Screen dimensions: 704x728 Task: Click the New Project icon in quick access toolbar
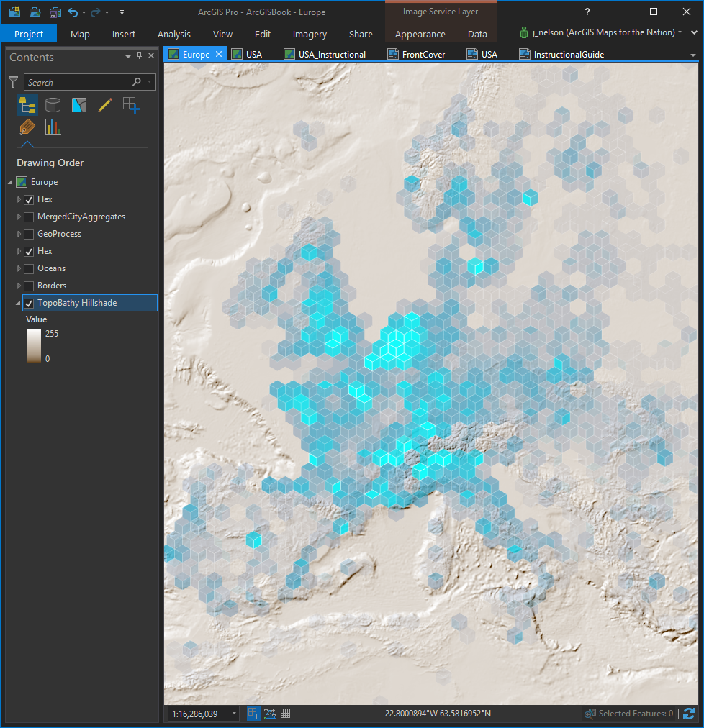point(15,12)
